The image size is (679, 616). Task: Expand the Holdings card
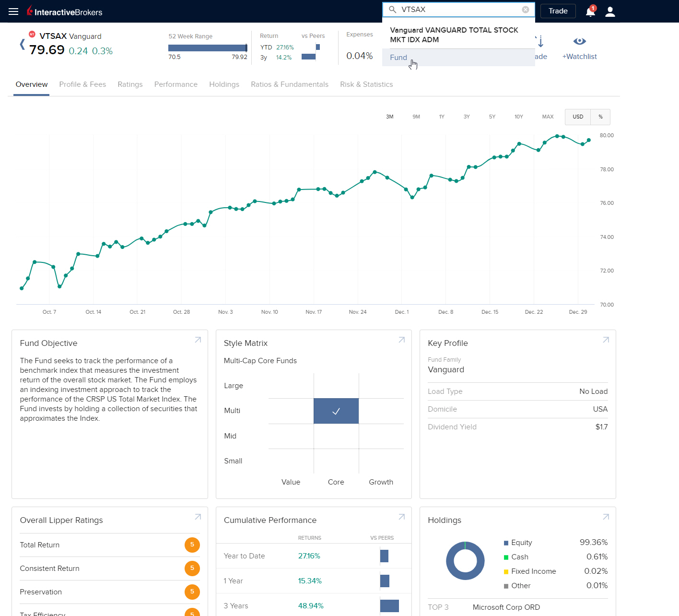[x=606, y=517]
